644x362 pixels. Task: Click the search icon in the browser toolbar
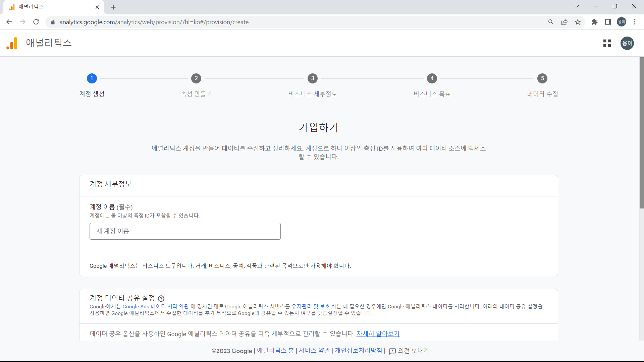click(551, 22)
